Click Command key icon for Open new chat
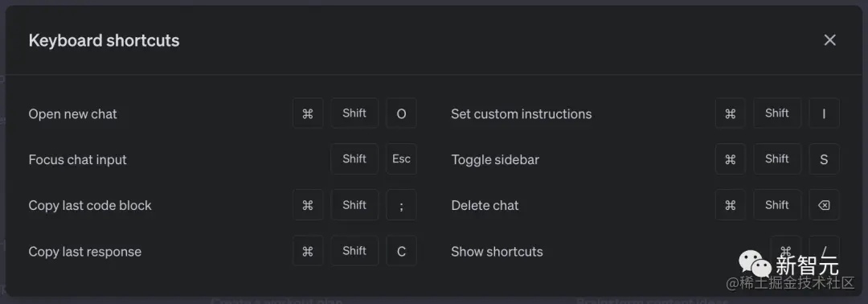Screen dimensions: 868x304 pyautogui.click(x=308, y=113)
